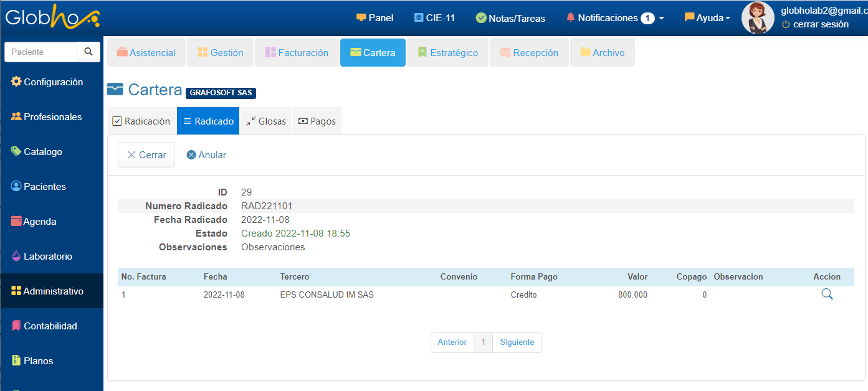This screenshot has height=391, width=868.
Task: Expand the Ayuda dropdown menu
Action: (707, 18)
